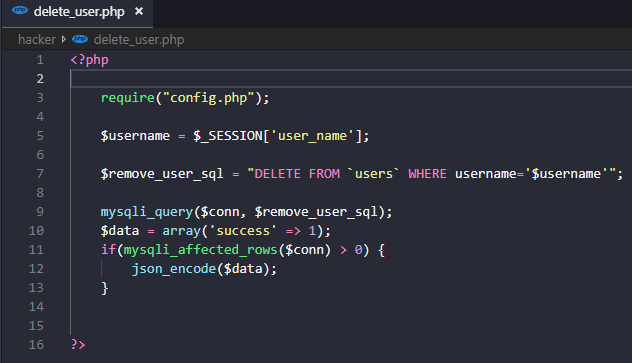Click DELETE keyword in the SQL string
The height and width of the screenshot is (363, 632).
[x=278, y=174]
